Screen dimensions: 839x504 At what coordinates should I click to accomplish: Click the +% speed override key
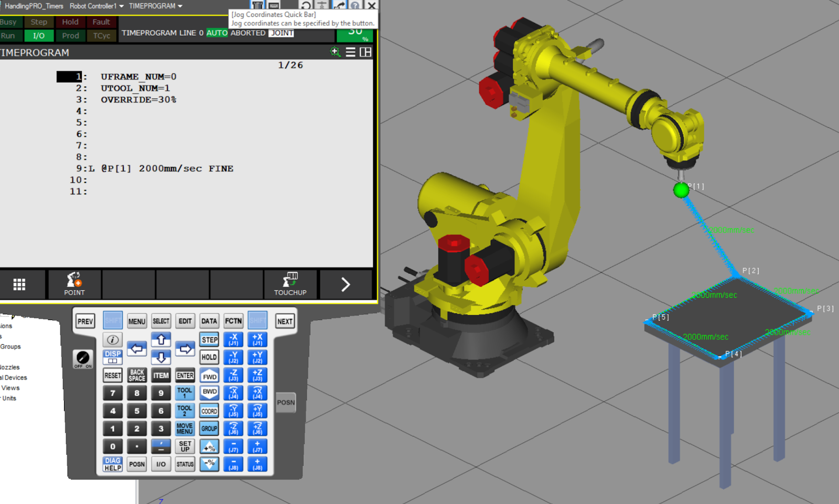(209, 447)
